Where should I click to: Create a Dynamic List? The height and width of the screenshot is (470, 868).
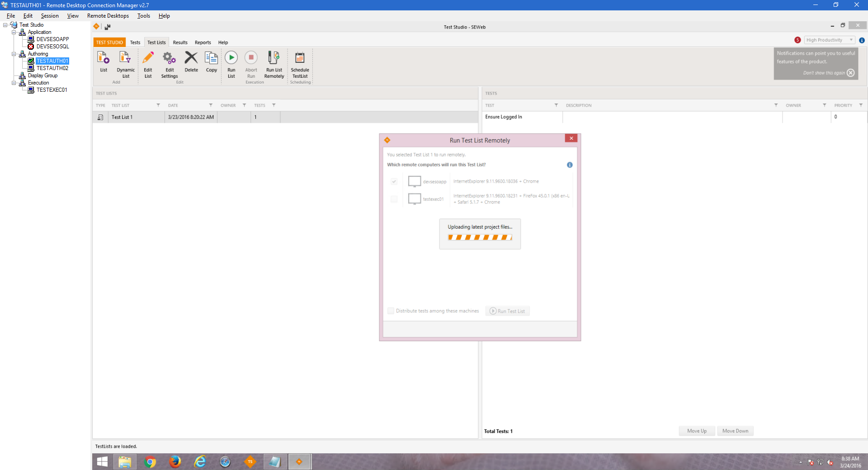pyautogui.click(x=125, y=58)
